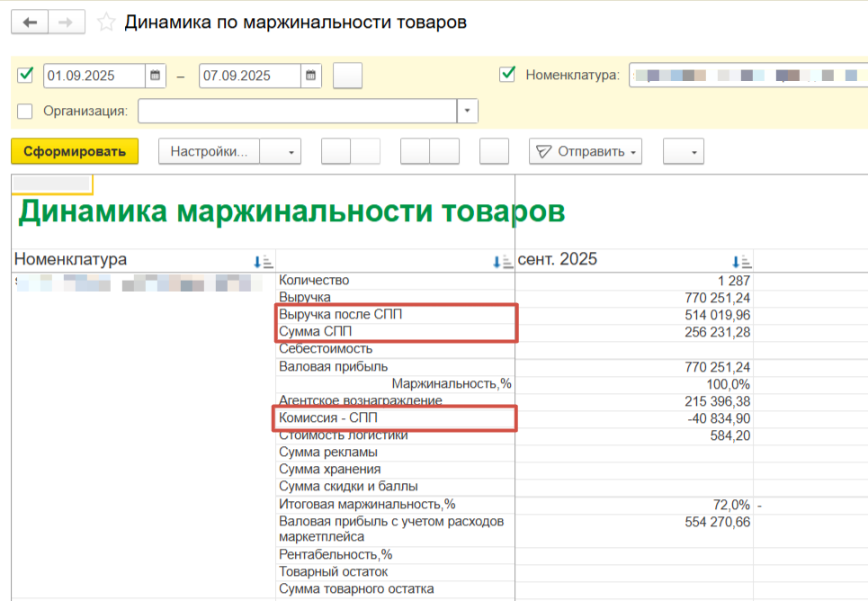This screenshot has width=868, height=601.
Task: Open the dropdown arrow next to Настройки
Action: coord(291,152)
